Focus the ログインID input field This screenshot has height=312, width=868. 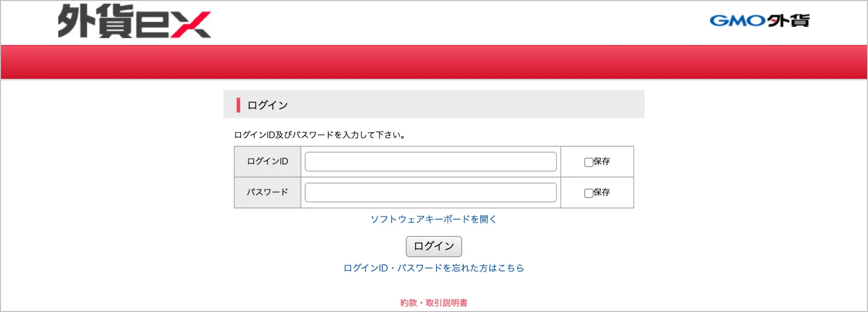click(430, 162)
